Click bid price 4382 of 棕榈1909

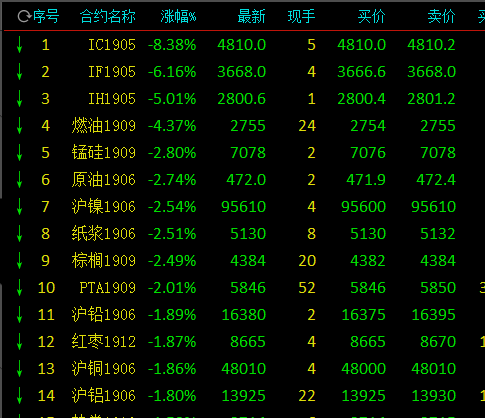[x=368, y=261]
